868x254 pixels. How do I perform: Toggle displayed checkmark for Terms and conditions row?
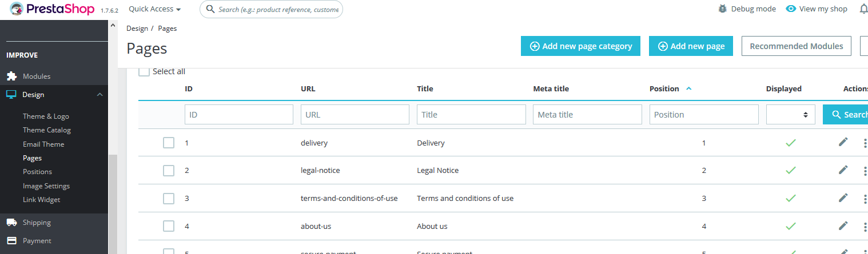pyautogui.click(x=791, y=199)
